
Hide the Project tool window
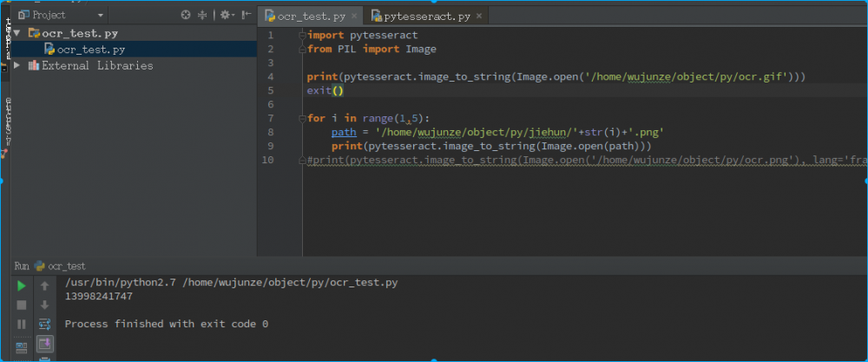247,15
